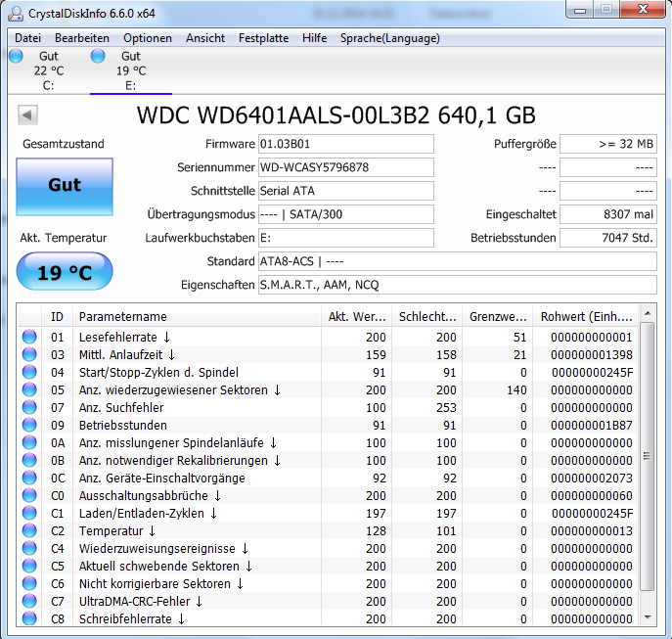Click status orb for Laden/Entladen-Zyklen row
The image size is (672, 639).
tap(29, 513)
